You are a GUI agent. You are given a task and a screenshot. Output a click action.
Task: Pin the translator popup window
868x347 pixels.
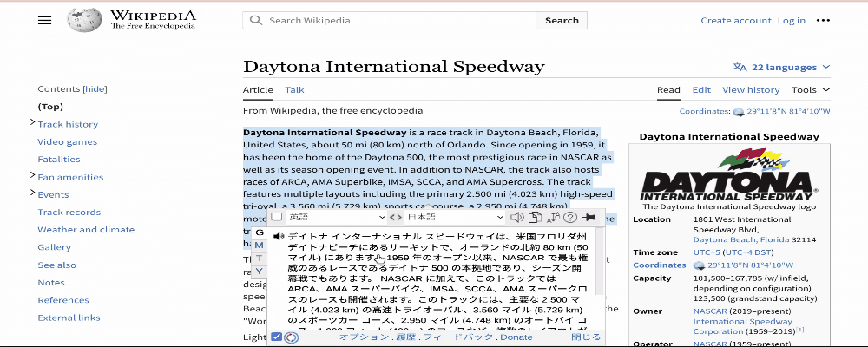[x=588, y=218]
